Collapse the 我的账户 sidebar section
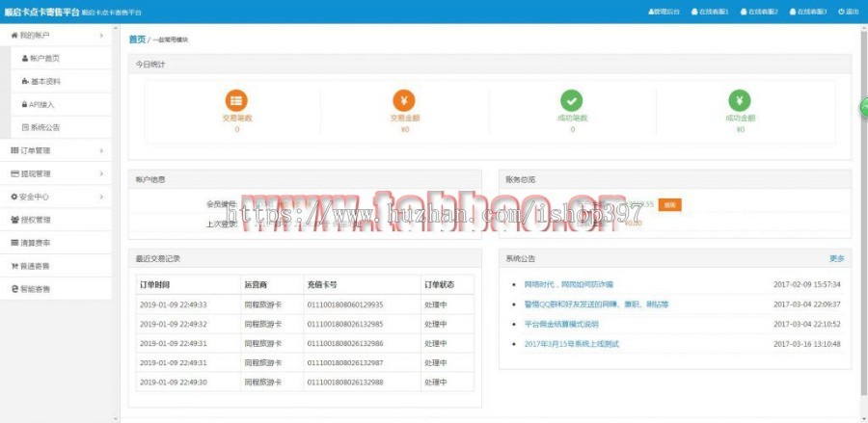Screen dimensions: 868x423 coord(56,36)
